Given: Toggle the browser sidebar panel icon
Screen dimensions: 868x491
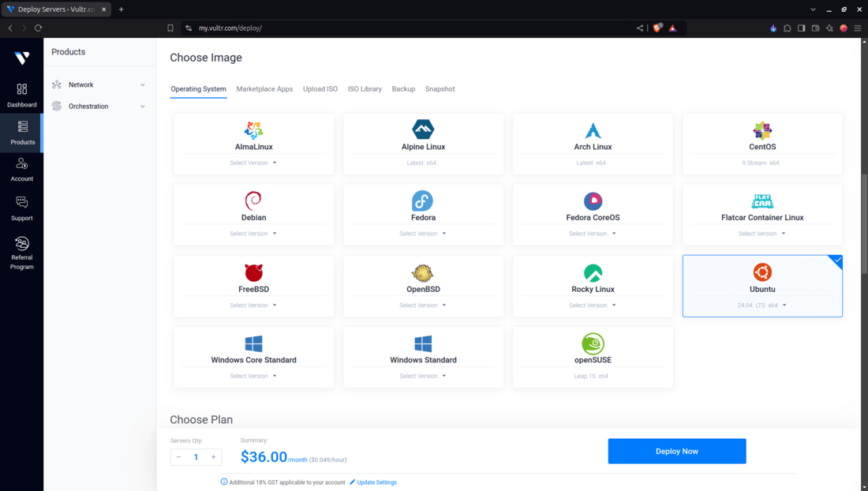Looking at the screenshot, I should tap(801, 28).
